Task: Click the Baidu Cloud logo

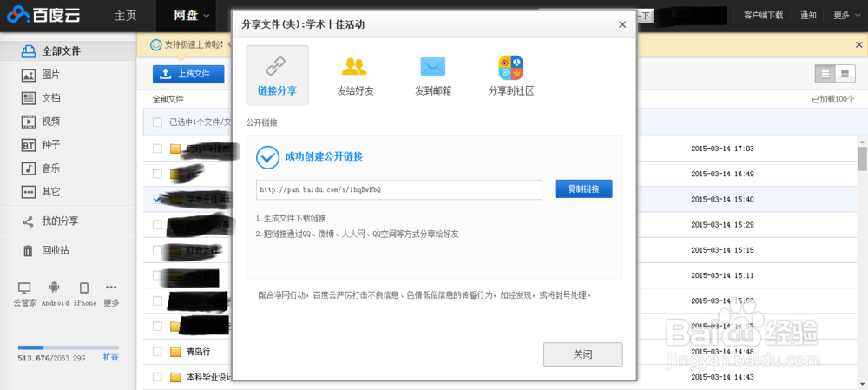Action: coord(43,15)
